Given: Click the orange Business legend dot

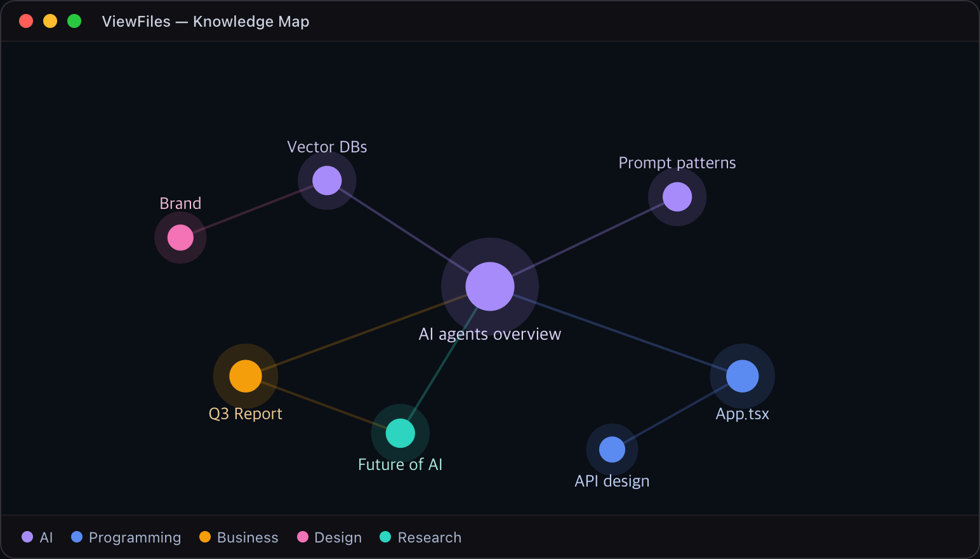Looking at the screenshot, I should [205, 537].
